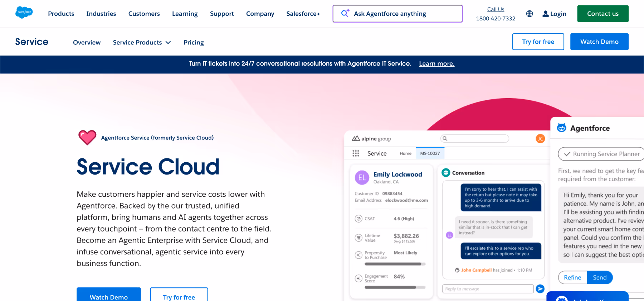Click the Salesforce cloud logo
The height and width of the screenshot is (301, 644).
(24, 13)
